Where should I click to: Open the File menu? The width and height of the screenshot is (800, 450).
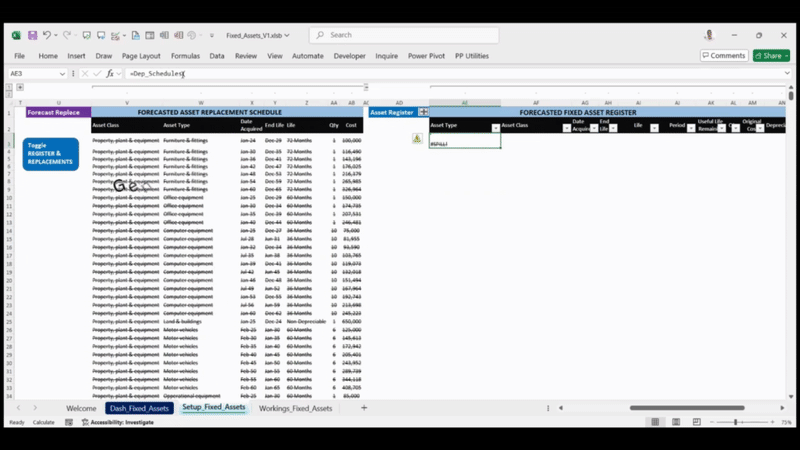(x=19, y=56)
